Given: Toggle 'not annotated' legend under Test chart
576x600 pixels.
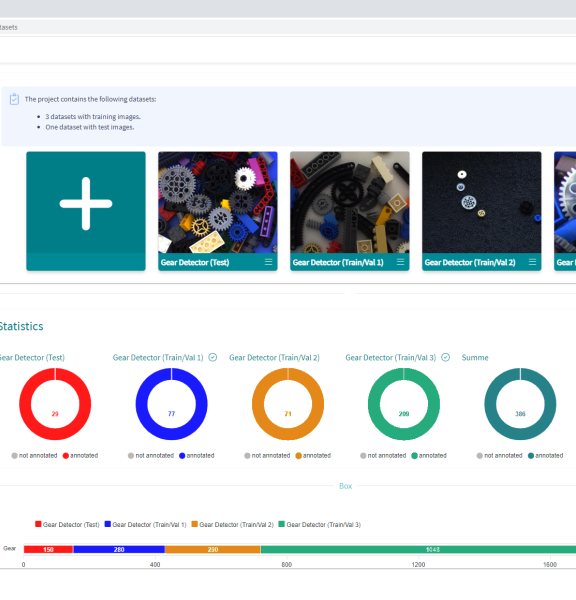Looking at the screenshot, I should coord(34,456).
